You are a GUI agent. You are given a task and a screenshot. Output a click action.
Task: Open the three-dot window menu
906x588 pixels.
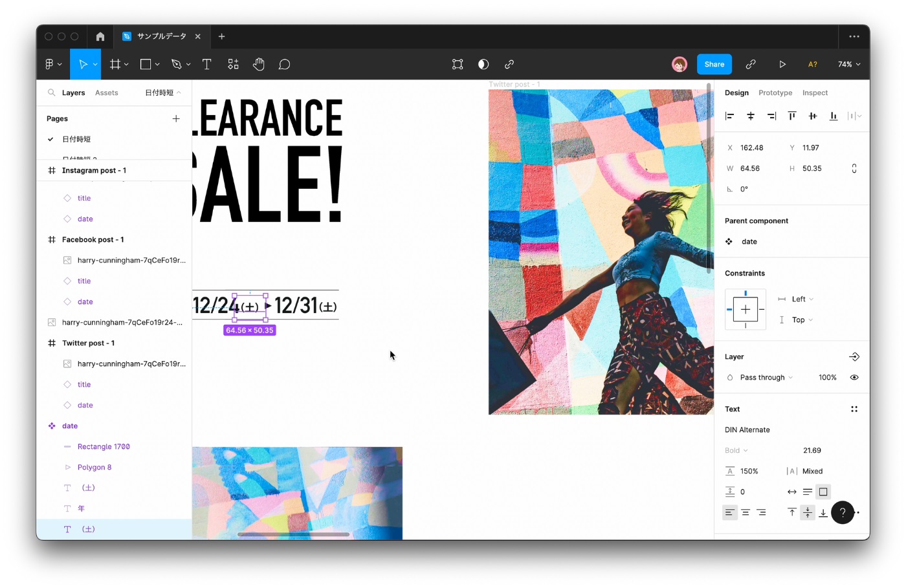click(854, 36)
